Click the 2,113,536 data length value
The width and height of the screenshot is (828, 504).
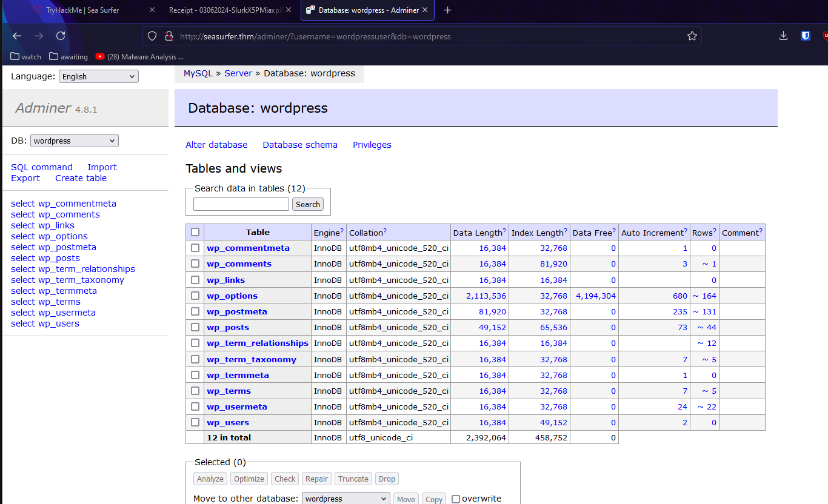click(486, 296)
